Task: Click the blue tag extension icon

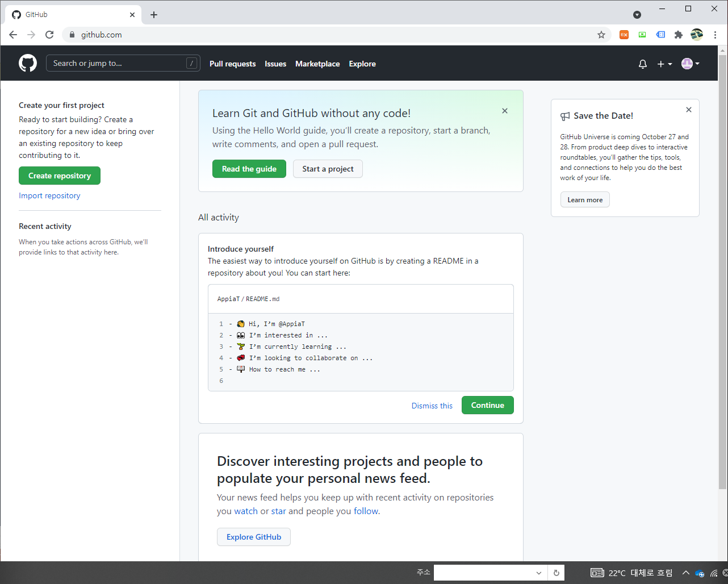Action: (x=660, y=35)
